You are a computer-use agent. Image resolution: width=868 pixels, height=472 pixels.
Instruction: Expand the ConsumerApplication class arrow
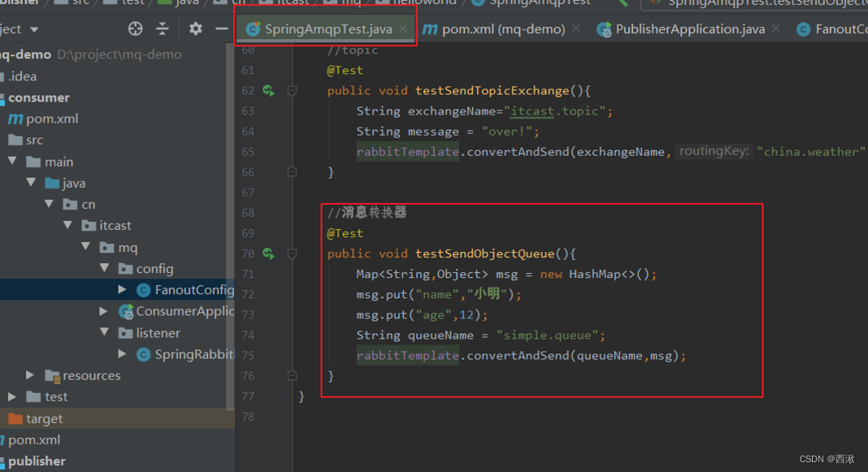tap(103, 311)
